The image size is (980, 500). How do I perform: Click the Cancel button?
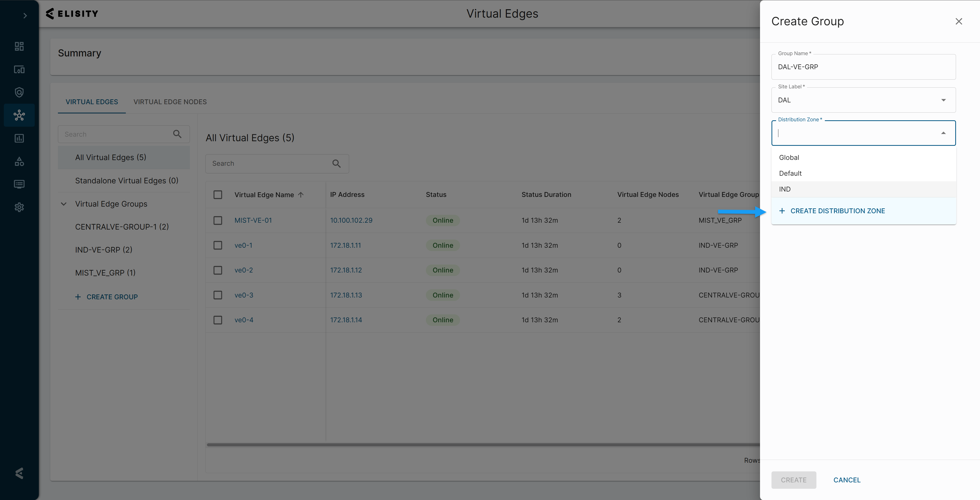tap(847, 480)
